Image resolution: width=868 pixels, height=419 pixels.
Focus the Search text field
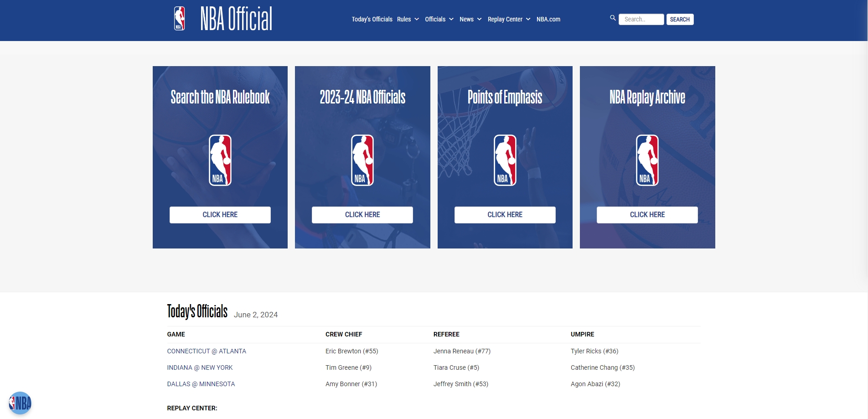(641, 19)
